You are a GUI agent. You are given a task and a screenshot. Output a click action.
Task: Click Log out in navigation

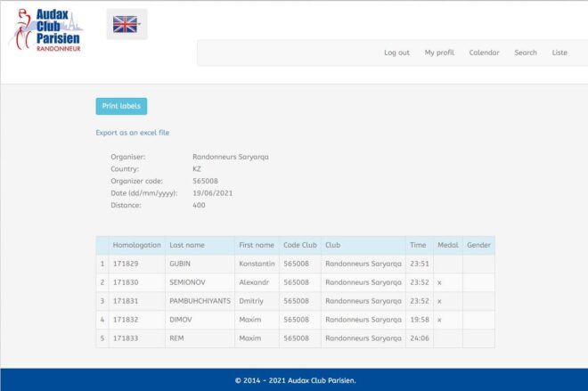point(396,53)
